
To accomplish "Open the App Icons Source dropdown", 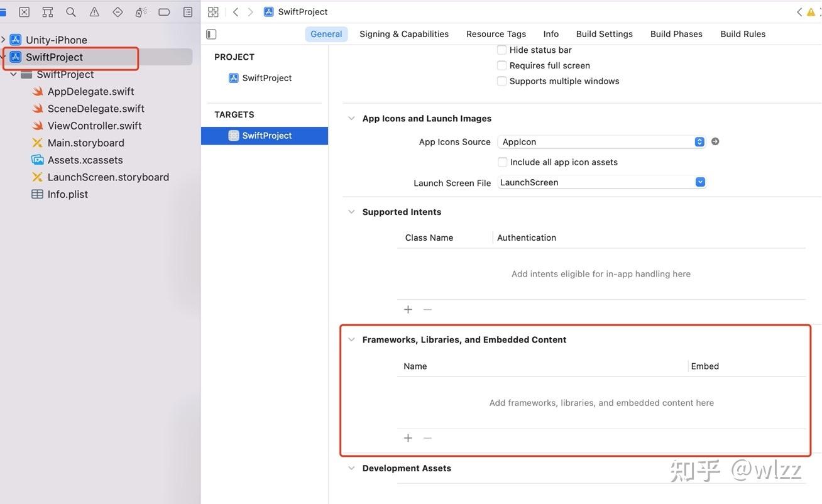I will pyautogui.click(x=699, y=141).
